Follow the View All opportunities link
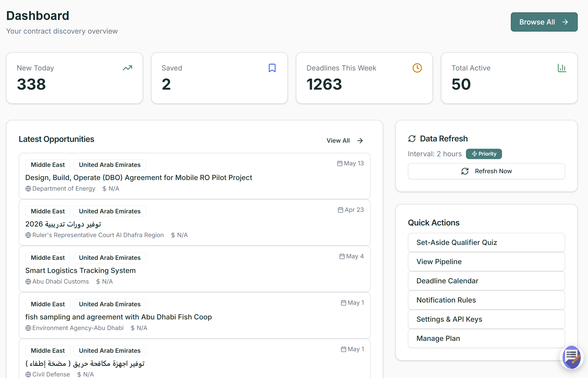 click(344, 141)
